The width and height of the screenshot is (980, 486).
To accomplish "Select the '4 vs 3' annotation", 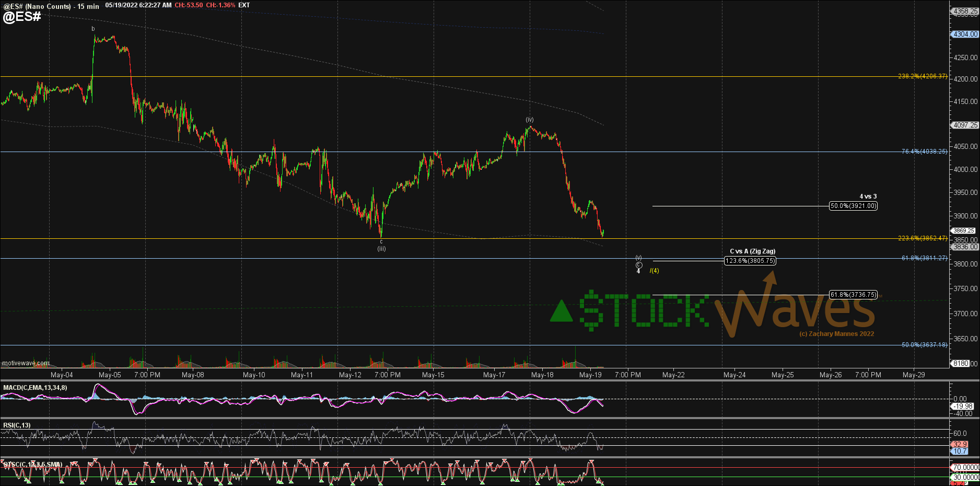I will 868,196.
